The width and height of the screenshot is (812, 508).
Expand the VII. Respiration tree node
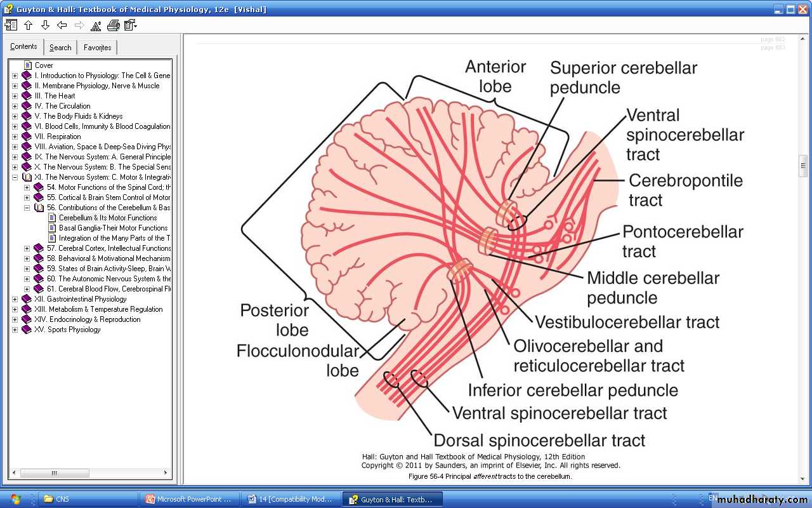(x=15, y=137)
